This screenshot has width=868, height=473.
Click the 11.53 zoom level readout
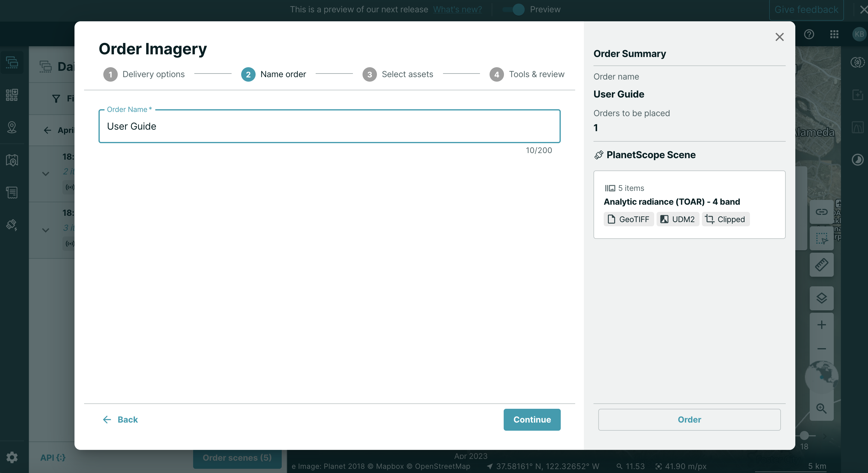pos(630,466)
